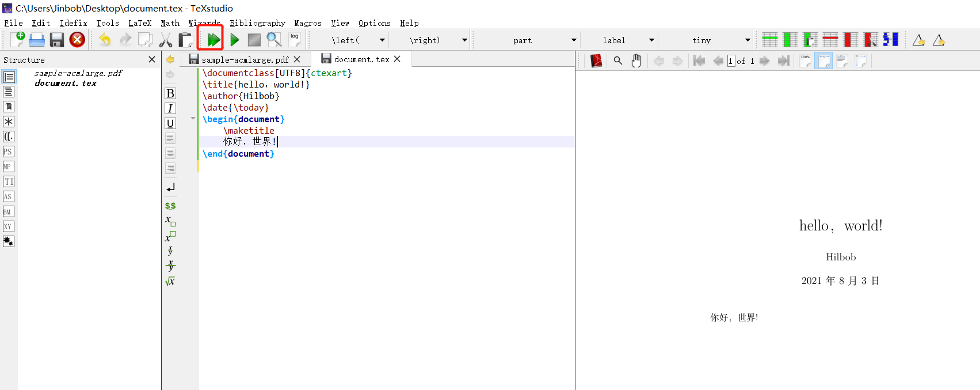
Task: Toggle fit-to-width view in PDF viewer
Action: (x=823, y=60)
